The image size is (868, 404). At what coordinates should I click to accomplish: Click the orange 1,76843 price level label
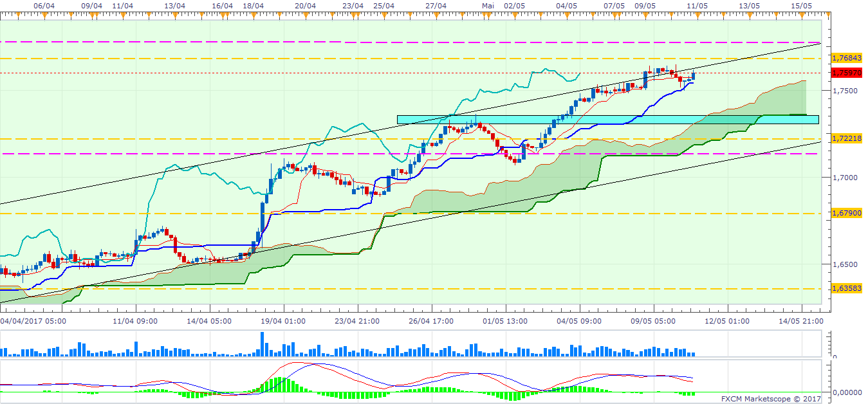(x=845, y=58)
